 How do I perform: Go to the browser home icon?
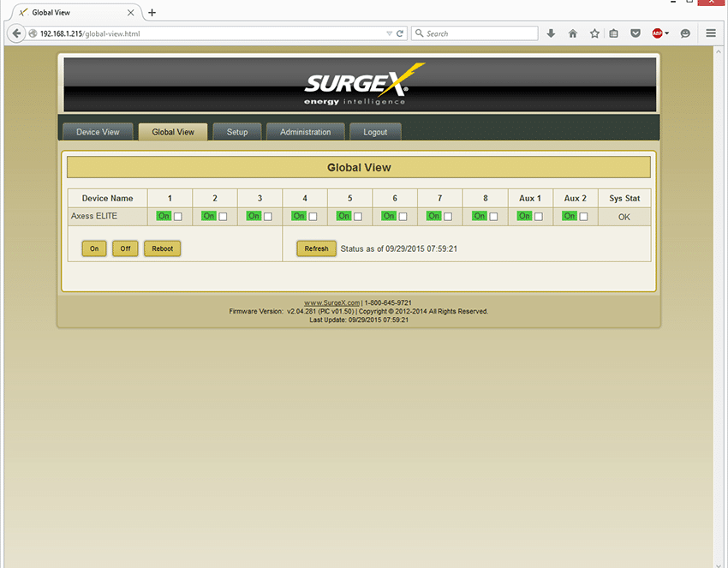572,33
